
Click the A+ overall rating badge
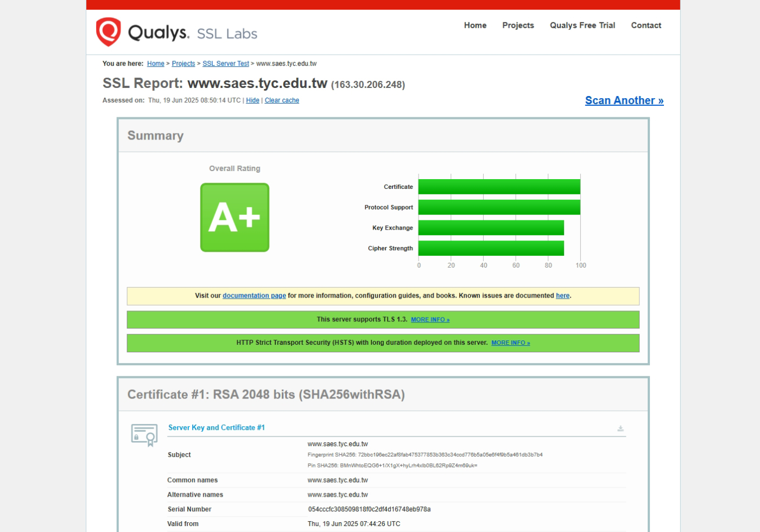click(235, 217)
